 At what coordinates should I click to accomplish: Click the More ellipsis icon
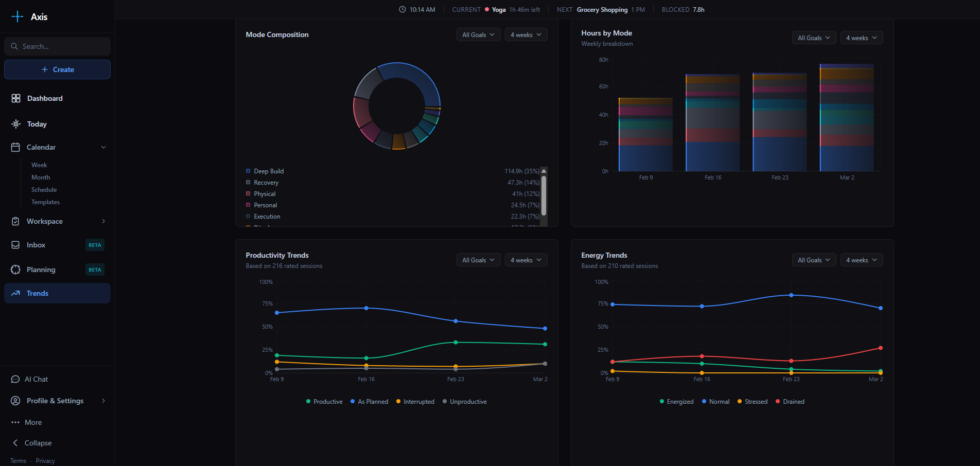(15, 422)
